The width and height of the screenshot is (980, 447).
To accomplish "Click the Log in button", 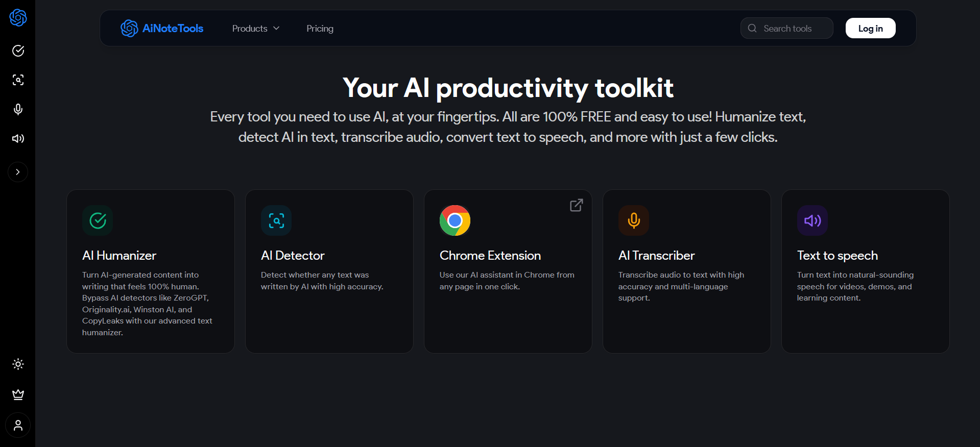I will coord(870,28).
